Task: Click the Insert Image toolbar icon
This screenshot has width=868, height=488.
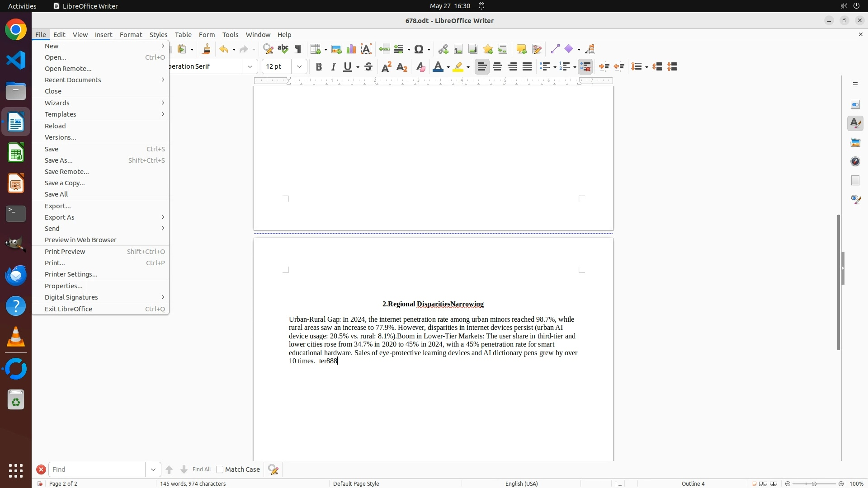Action: click(336, 49)
